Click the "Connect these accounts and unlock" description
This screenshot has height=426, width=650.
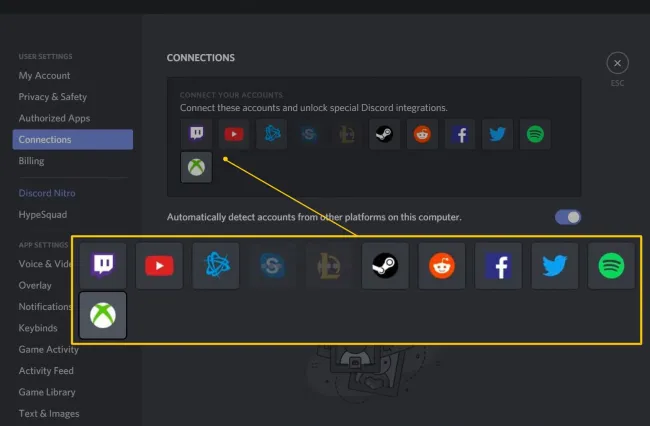coord(313,108)
